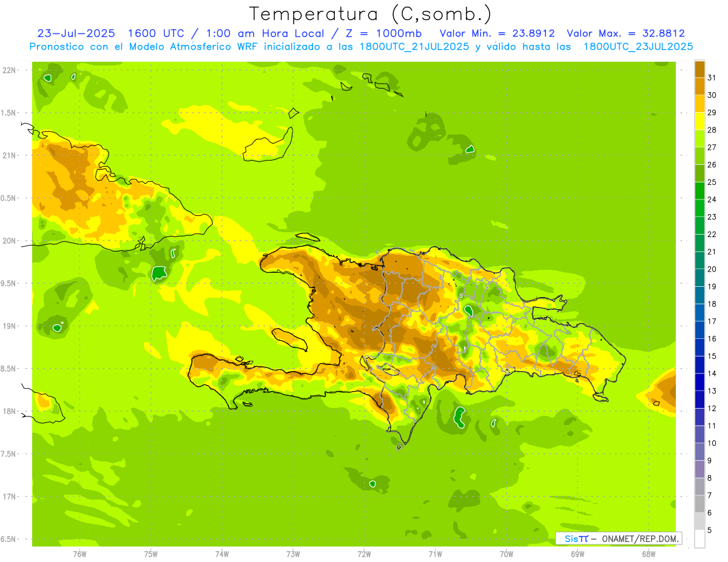
Task: Click the brown swatch above 31 in legend
Action: [x=699, y=69]
